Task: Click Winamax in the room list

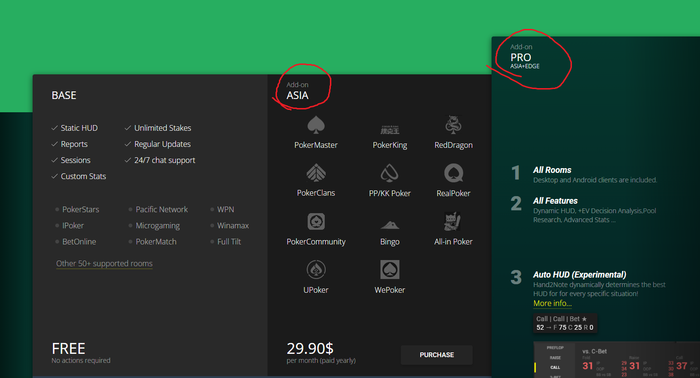Action: pyautogui.click(x=233, y=225)
